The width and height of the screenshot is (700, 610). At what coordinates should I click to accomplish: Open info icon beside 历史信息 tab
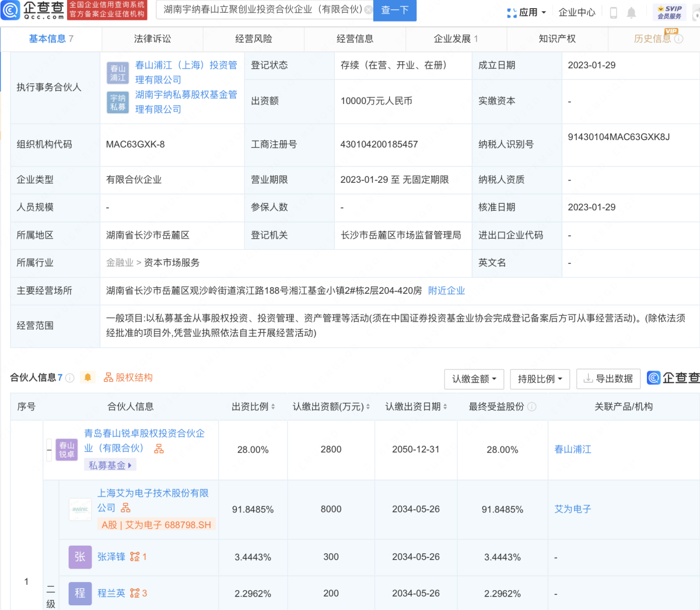[678, 39]
